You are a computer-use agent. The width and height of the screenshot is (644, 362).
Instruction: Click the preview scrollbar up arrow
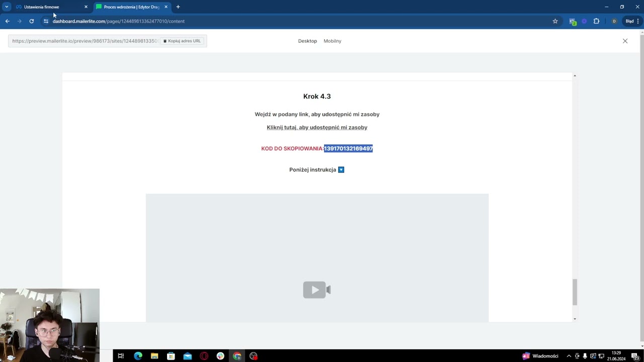(x=575, y=75)
